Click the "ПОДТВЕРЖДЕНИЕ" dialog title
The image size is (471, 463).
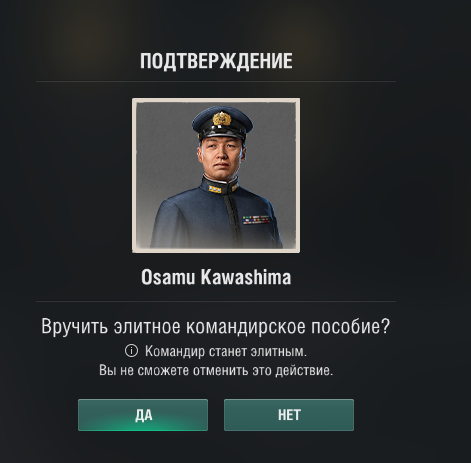pos(216,61)
